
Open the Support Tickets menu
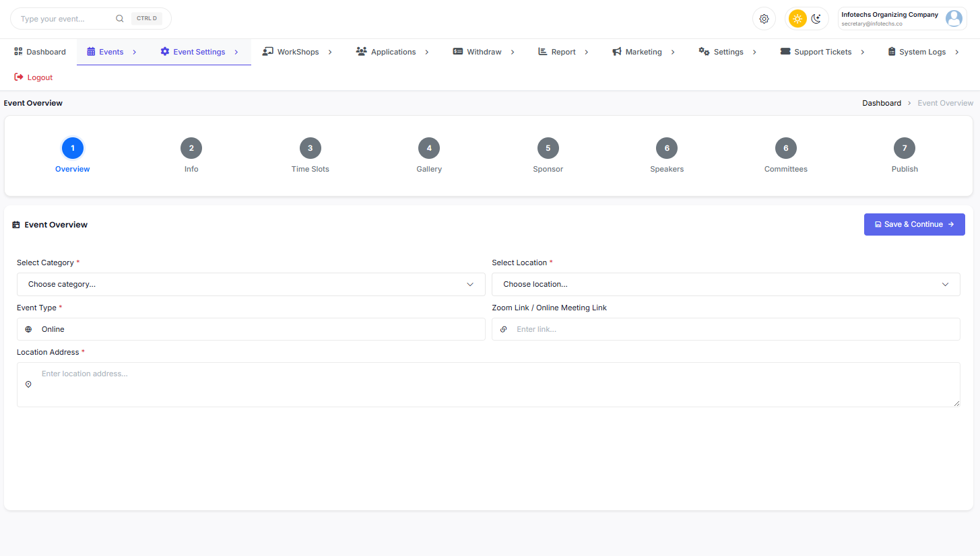822,52
